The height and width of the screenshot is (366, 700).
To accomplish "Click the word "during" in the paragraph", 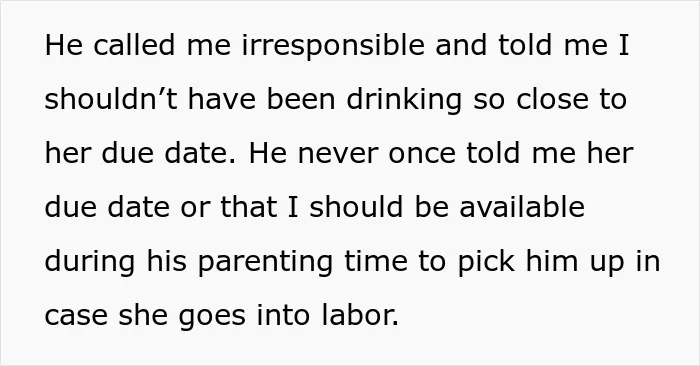I will click(x=90, y=263).
